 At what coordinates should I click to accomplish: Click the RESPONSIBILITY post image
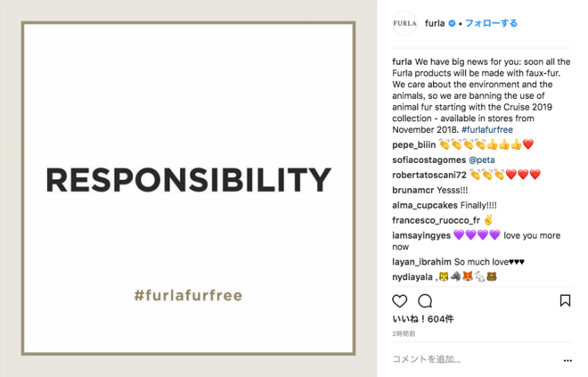pyautogui.click(x=188, y=188)
